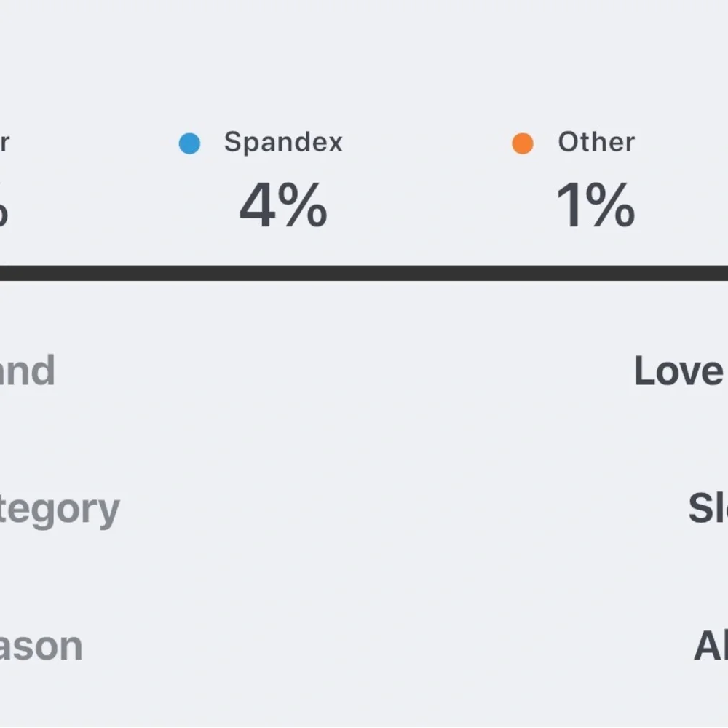728x728 pixels.
Task: Click the digit 4 in Spandex percentage
Action: [257, 206]
